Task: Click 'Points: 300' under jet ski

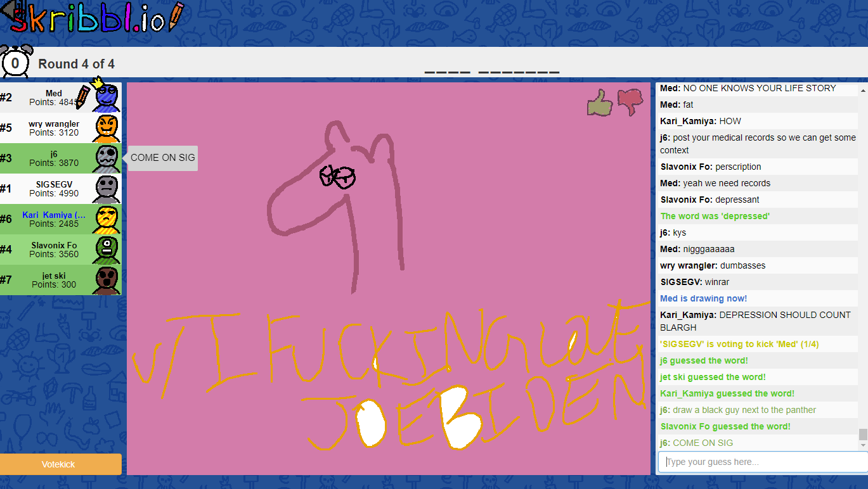Action: click(54, 284)
